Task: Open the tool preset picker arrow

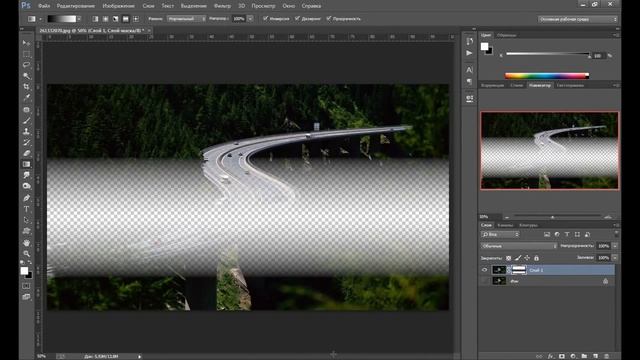Action: coord(40,19)
